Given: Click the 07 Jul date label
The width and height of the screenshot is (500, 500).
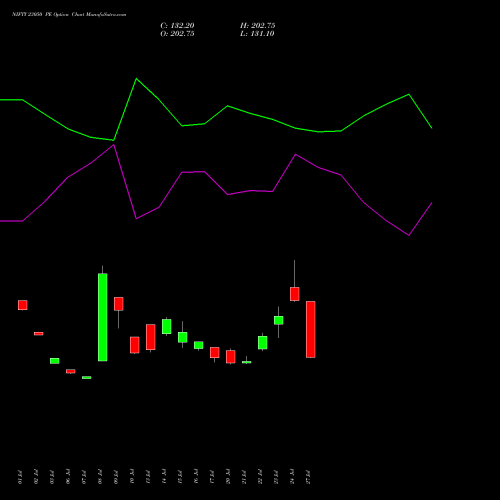Looking at the screenshot, I should point(84,477).
